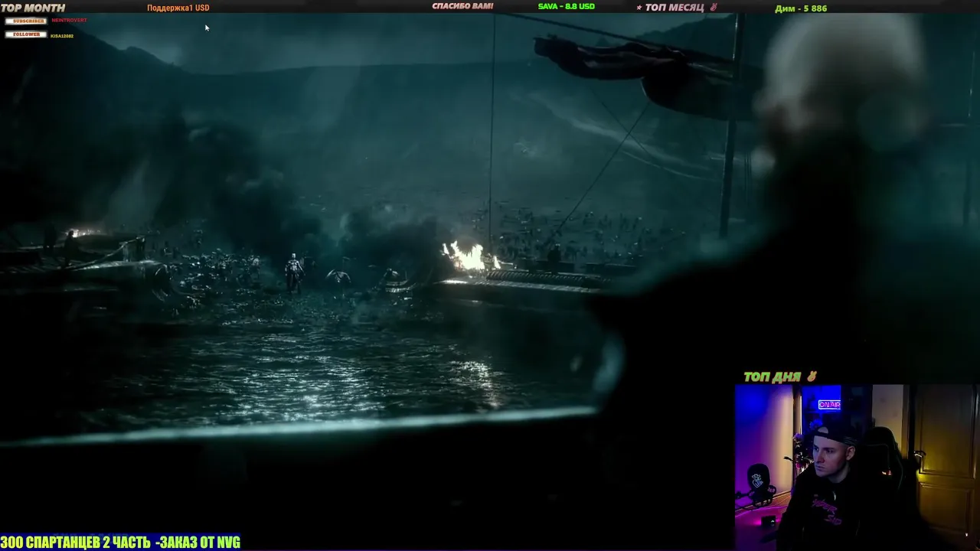The height and width of the screenshot is (551, 980).
Task: Click the victory hand emoji beside ТОП ДНЯ
Action: coord(812,377)
